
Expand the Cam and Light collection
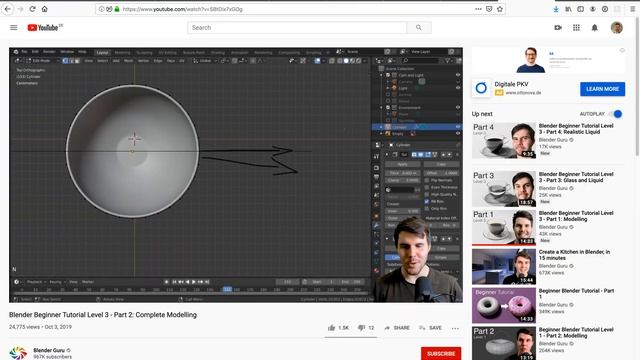(x=382, y=75)
